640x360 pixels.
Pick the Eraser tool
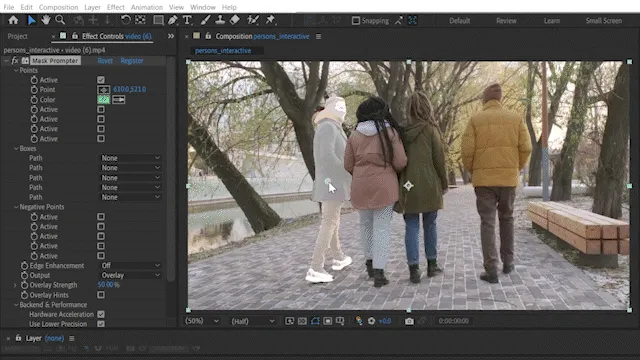tap(235, 20)
